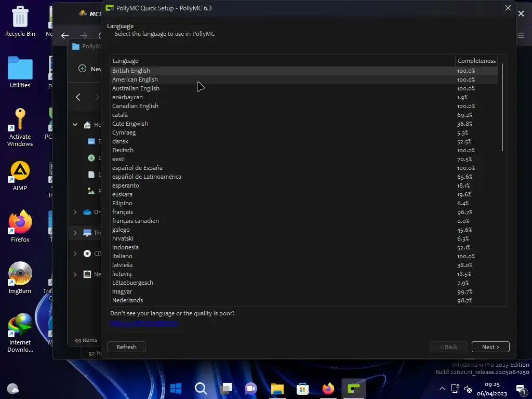Screen dimensions: 532x399
Task: Launch the AIMP desktop shortcut
Action: [20, 176]
